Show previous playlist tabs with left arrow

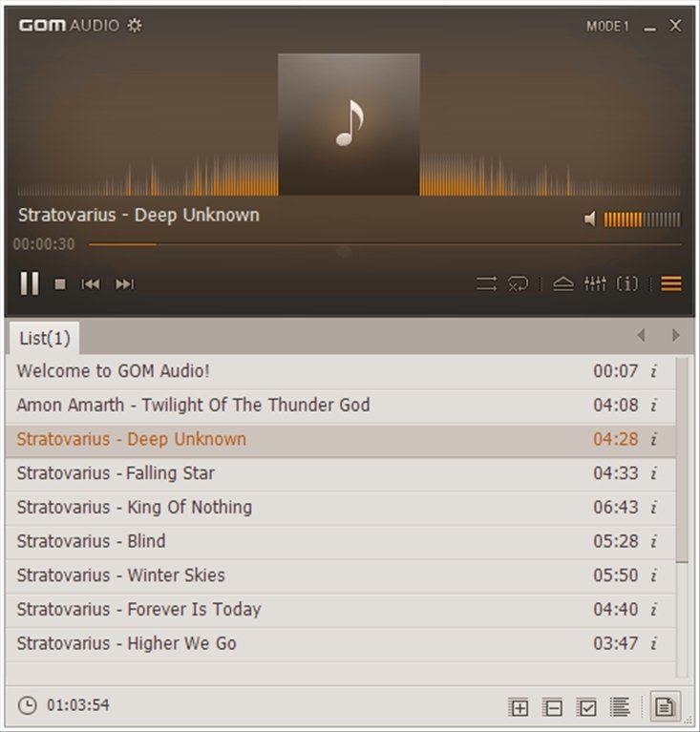(641, 335)
